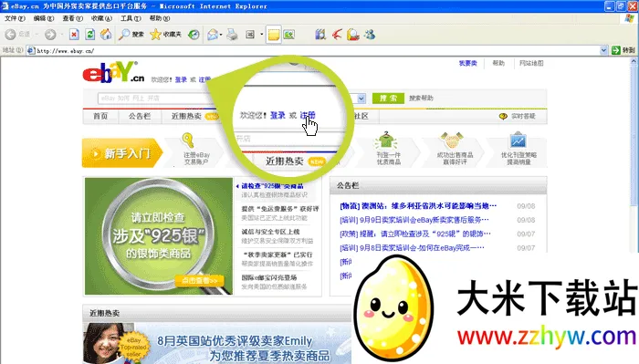639x364 pixels.
Task: Open the 网站地图 link
Action: (531, 63)
